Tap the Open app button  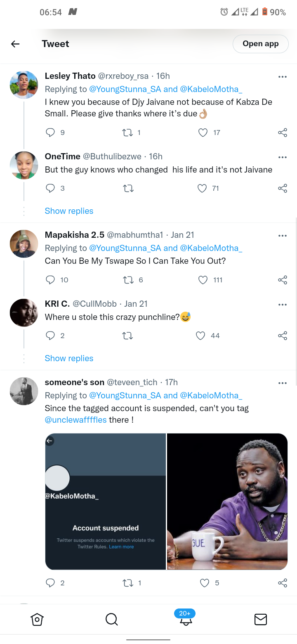(x=261, y=44)
